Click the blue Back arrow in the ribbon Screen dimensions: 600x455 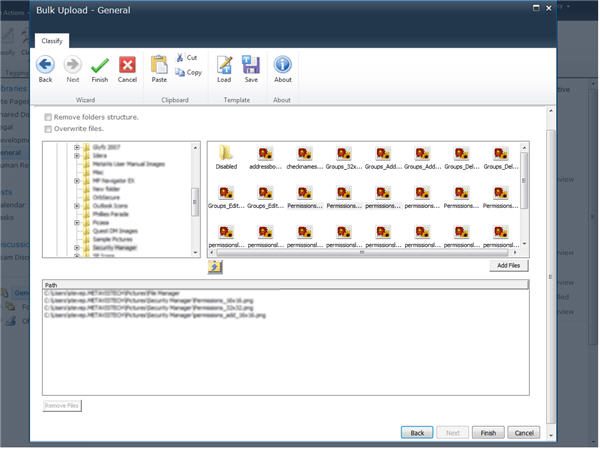click(x=45, y=65)
